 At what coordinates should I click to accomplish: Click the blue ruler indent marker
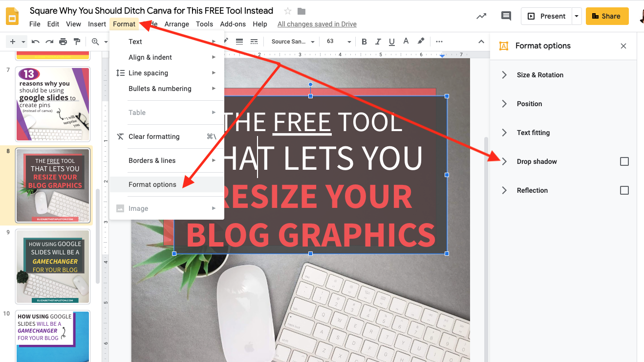coord(442,56)
